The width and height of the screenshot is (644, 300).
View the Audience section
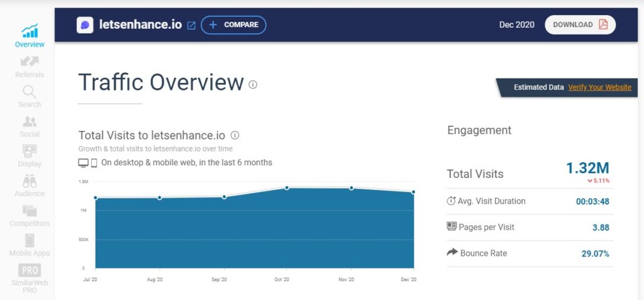pos(30,186)
